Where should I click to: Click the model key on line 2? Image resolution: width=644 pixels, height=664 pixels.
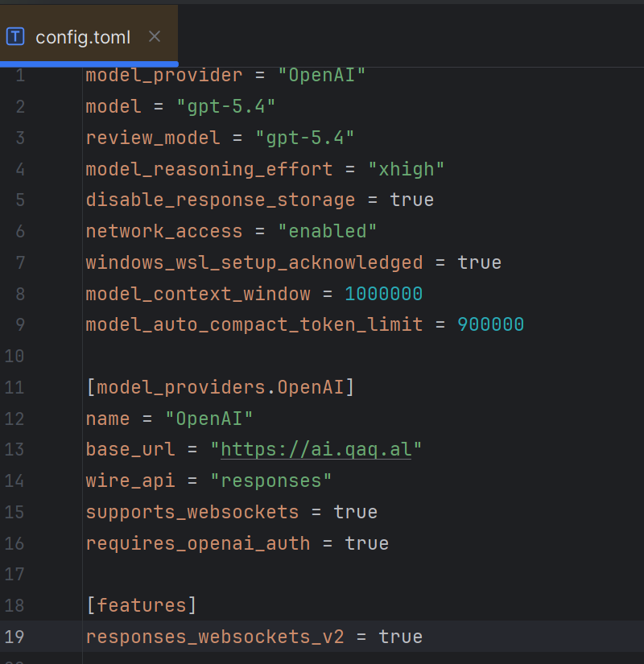[x=114, y=106]
